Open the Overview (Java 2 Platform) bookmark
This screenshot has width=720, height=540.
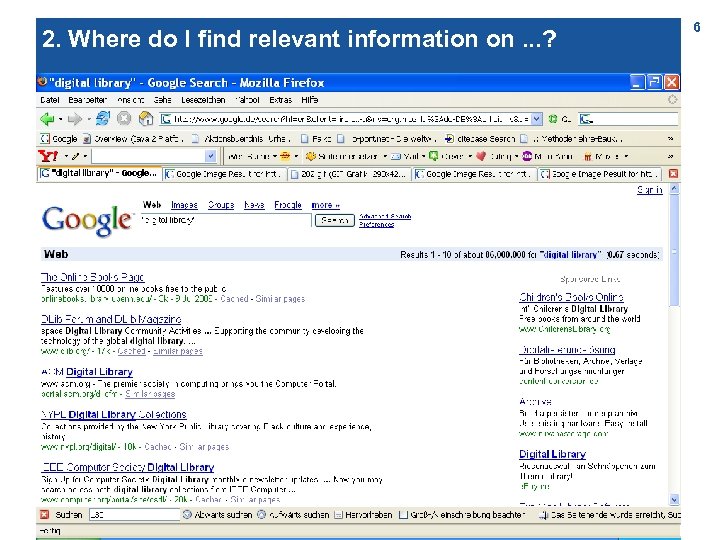click(x=133, y=139)
